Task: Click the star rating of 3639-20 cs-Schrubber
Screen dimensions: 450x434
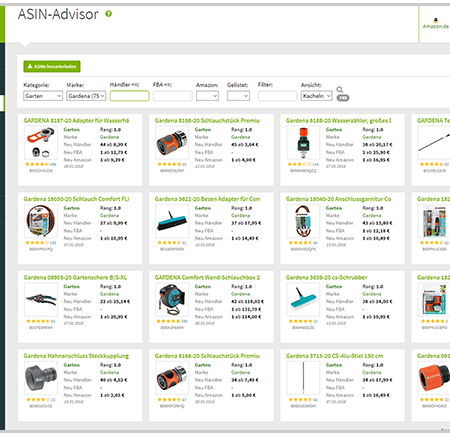Action: click(300, 321)
